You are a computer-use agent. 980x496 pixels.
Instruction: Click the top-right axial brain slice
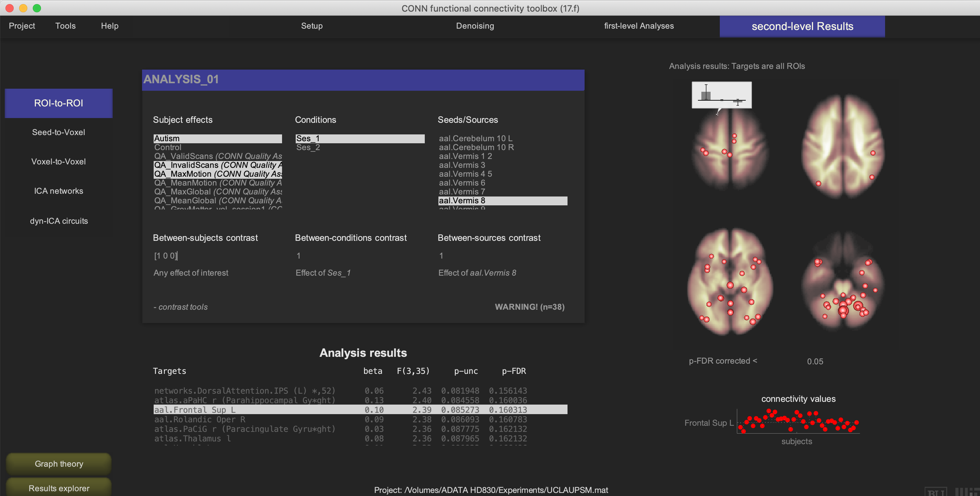843,146
